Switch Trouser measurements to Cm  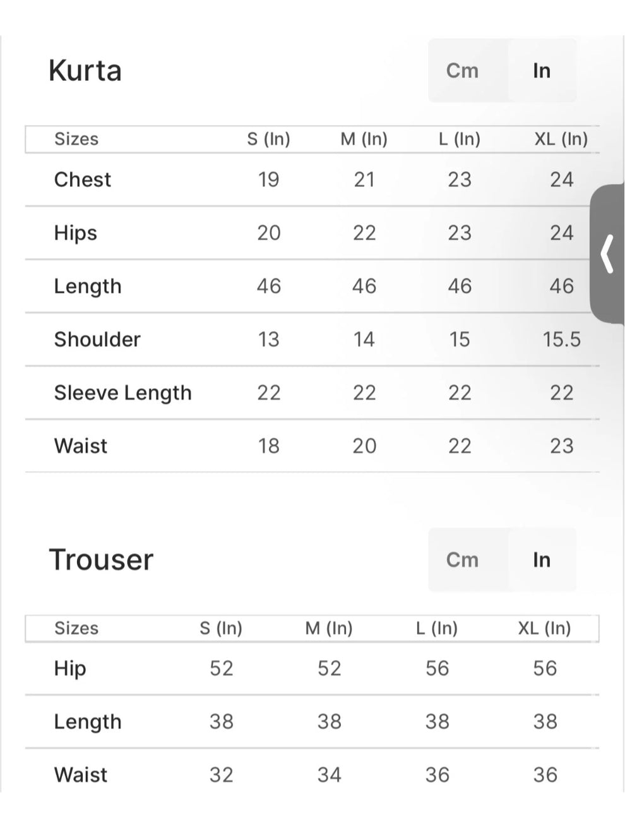[x=462, y=560]
